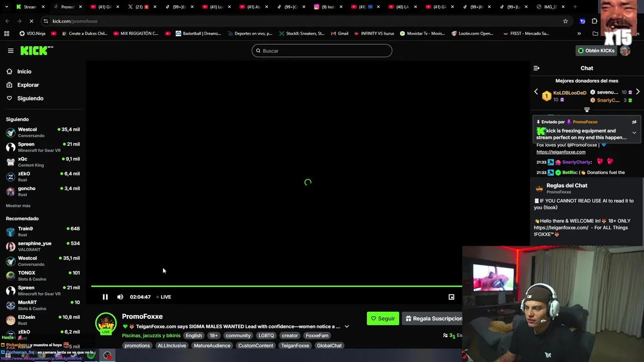This screenshot has height=362, width=644.
Task: Click Regala Suscripciones button
Action: [x=433, y=318]
